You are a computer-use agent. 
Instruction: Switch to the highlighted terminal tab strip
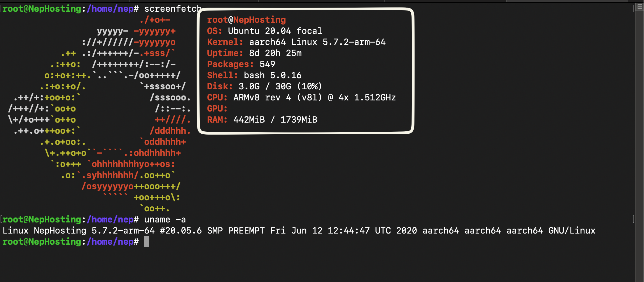[x=567, y=1]
